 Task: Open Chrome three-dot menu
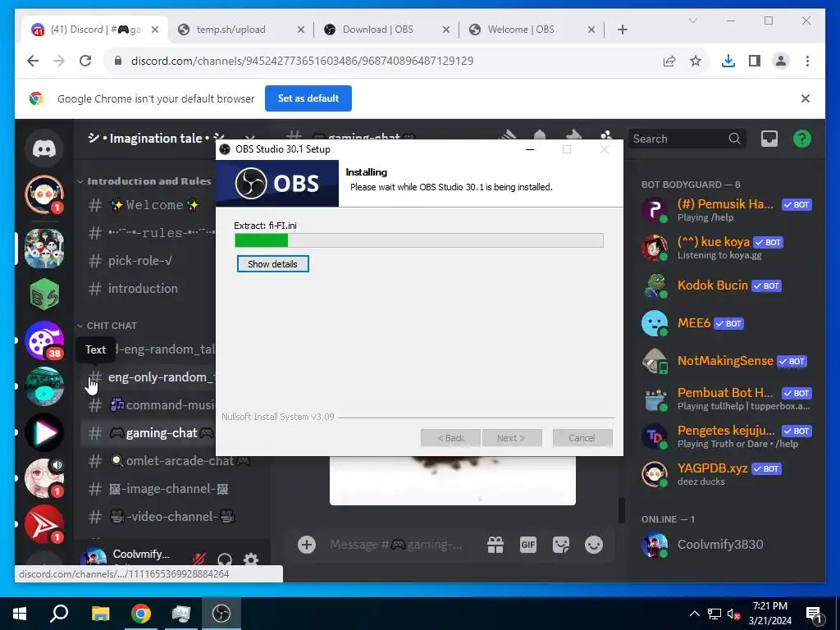coord(807,61)
